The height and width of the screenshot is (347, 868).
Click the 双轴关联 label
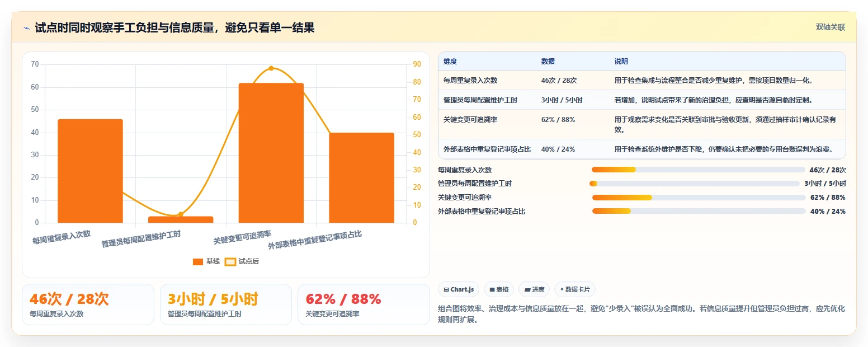tap(830, 27)
